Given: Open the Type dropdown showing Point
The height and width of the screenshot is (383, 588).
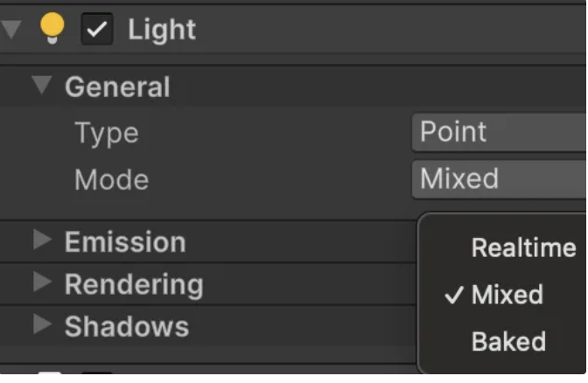Looking at the screenshot, I should pos(499,133).
